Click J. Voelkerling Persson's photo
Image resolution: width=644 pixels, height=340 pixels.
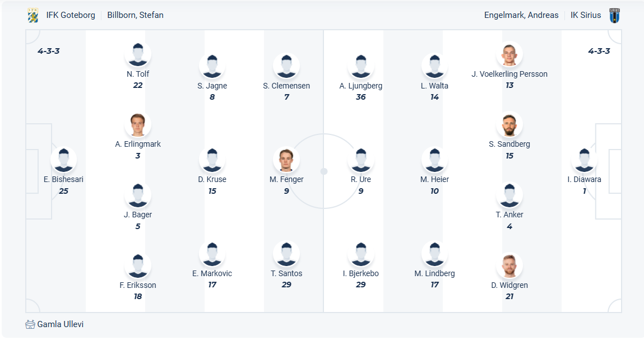tap(509, 55)
